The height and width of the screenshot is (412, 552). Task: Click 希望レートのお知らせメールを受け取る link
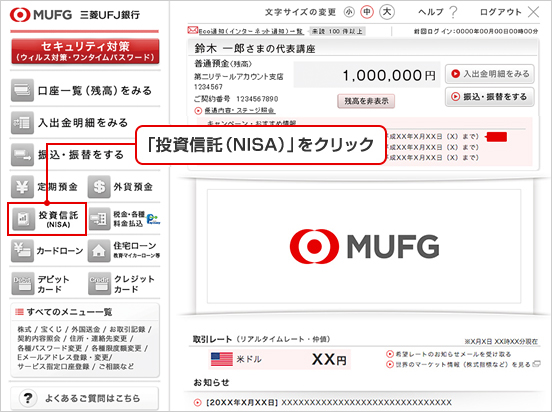pyautogui.click(x=453, y=354)
